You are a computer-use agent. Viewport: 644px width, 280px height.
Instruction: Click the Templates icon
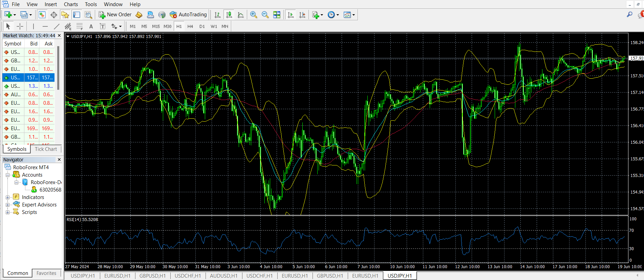[347, 15]
